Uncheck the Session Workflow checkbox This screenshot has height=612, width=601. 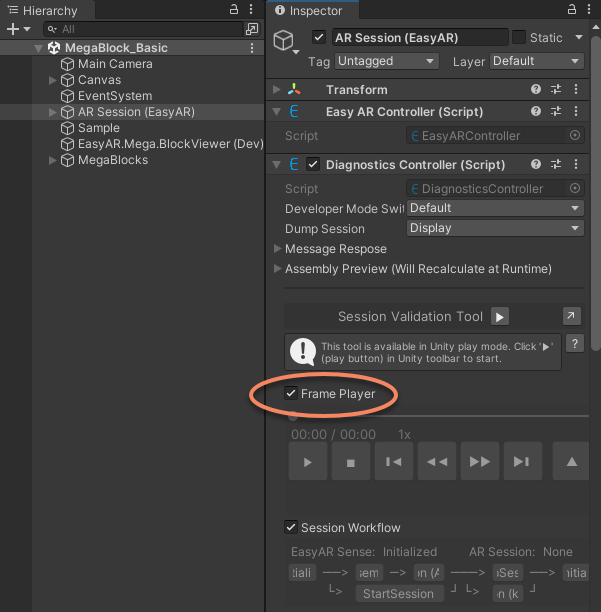(x=291, y=527)
